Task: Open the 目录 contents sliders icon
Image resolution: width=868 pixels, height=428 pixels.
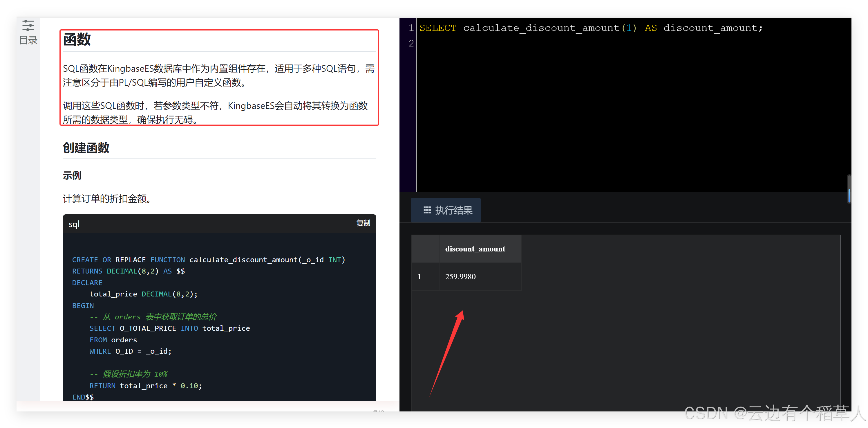Action: click(x=28, y=26)
